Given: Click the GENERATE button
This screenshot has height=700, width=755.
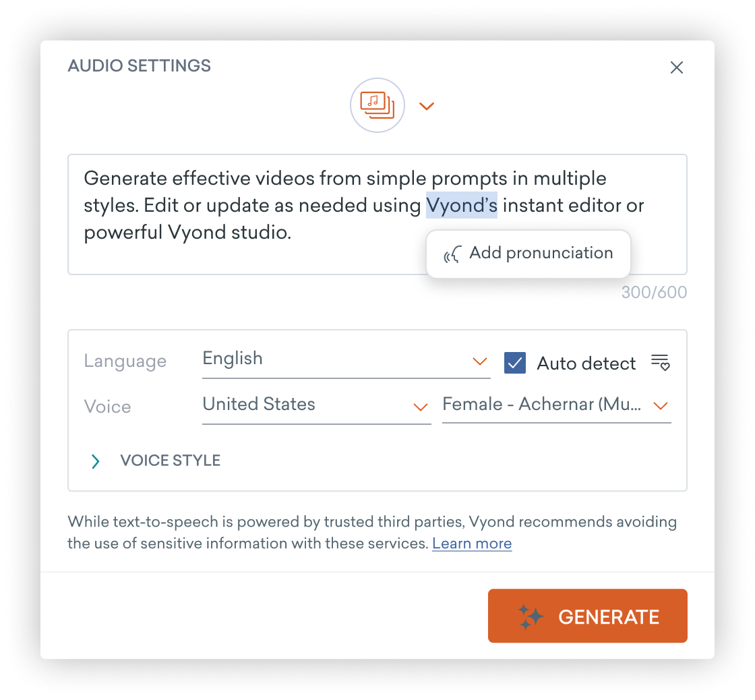Looking at the screenshot, I should pos(587,616).
